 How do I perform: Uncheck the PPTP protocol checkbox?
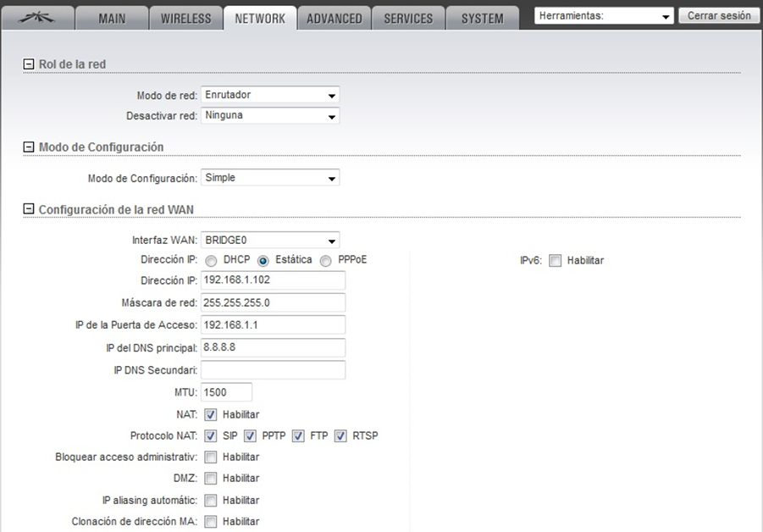250,436
